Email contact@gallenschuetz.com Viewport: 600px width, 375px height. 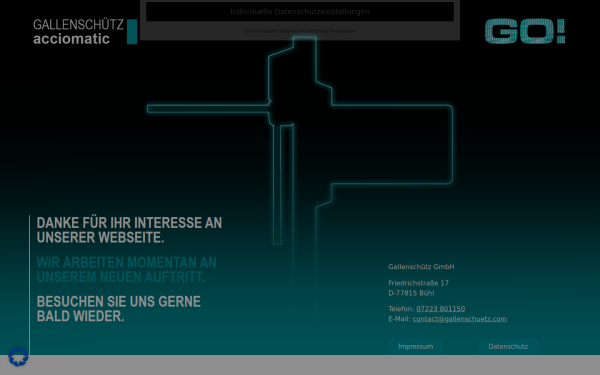460,319
